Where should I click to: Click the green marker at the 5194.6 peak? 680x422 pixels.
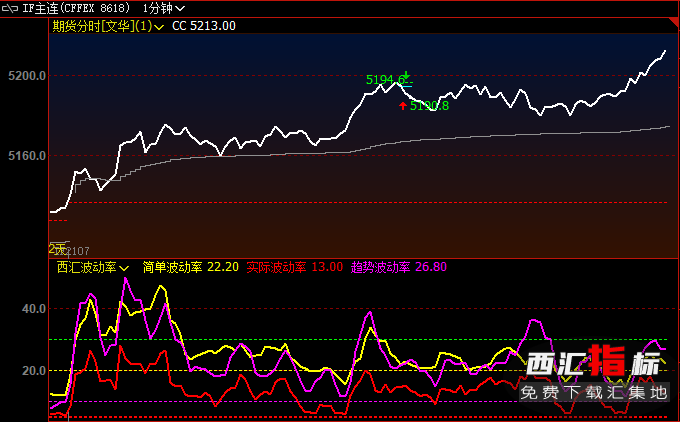click(406, 77)
